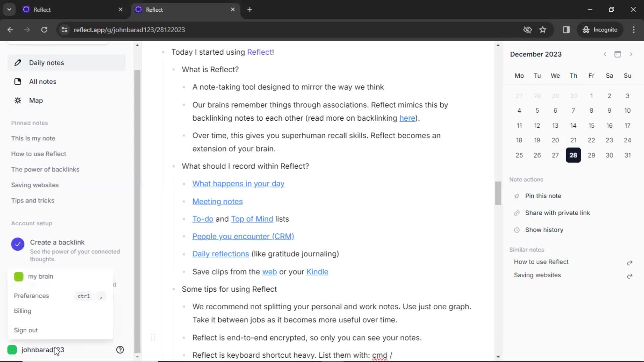
Task: Click the Daily notes sidebar icon
Action: 18,62
